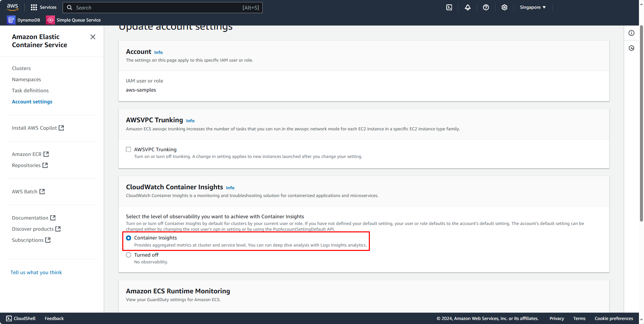
Task: Click Tell us what you think
Action: (36, 272)
